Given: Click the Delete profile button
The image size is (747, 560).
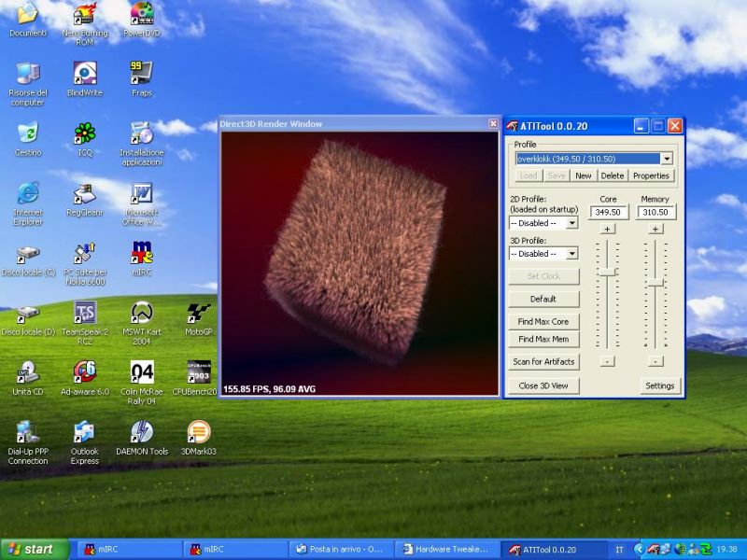Looking at the screenshot, I should (613, 175).
